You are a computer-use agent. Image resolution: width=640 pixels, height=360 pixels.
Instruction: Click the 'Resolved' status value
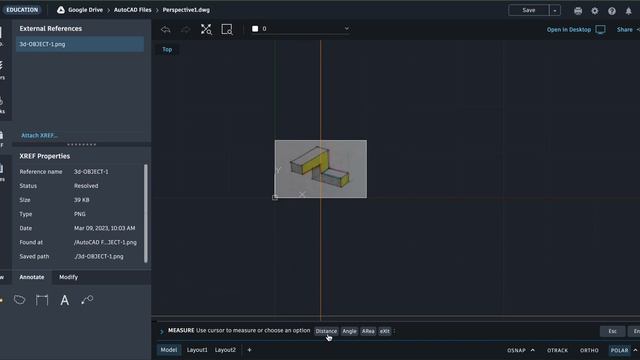(86, 186)
